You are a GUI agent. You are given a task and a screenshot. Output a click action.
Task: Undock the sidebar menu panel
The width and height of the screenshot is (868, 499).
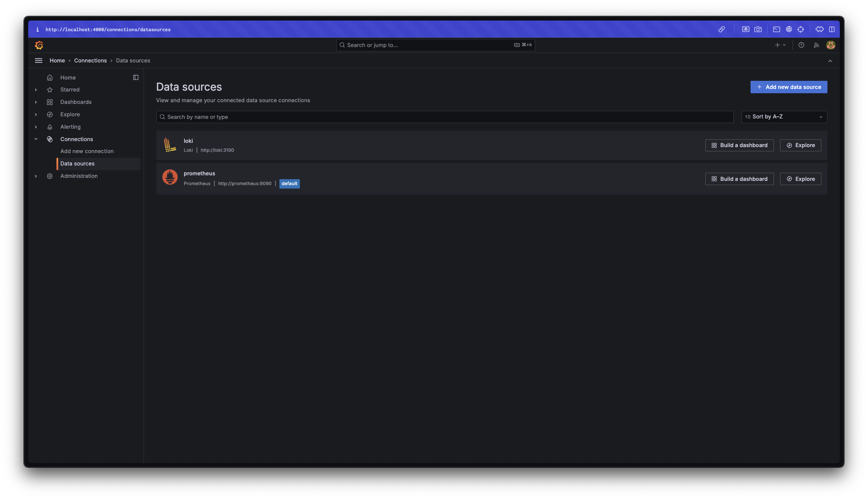(136, 77)
